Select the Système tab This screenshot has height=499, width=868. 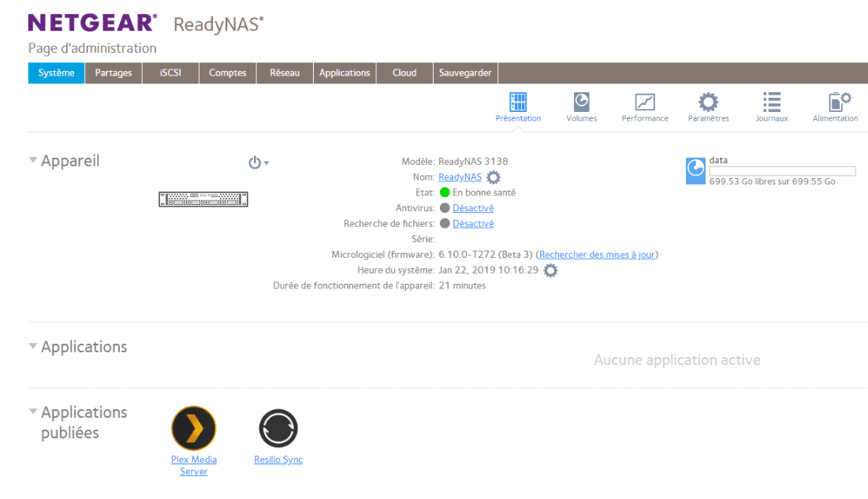coord(57,73)
